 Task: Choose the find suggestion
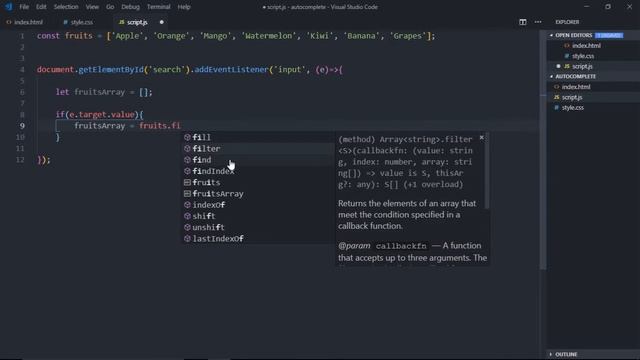coord(258,160)
